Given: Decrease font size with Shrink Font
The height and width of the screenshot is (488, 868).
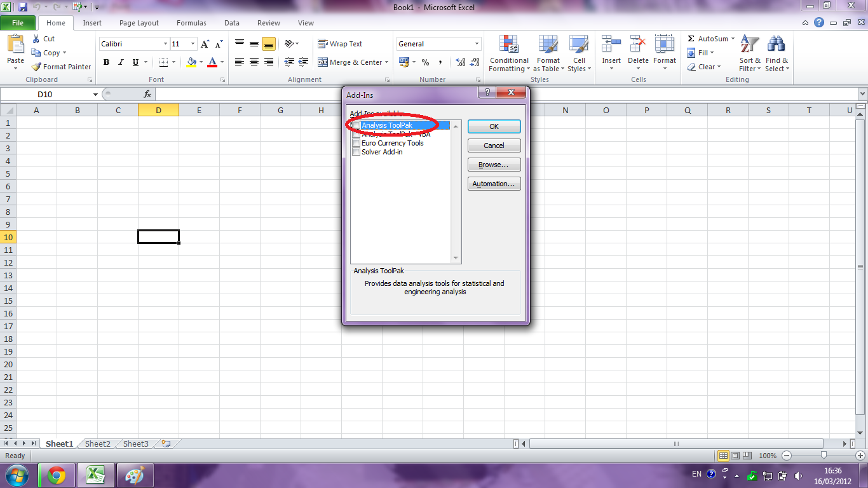Looking at the screenshot, I should click(219, 44).
